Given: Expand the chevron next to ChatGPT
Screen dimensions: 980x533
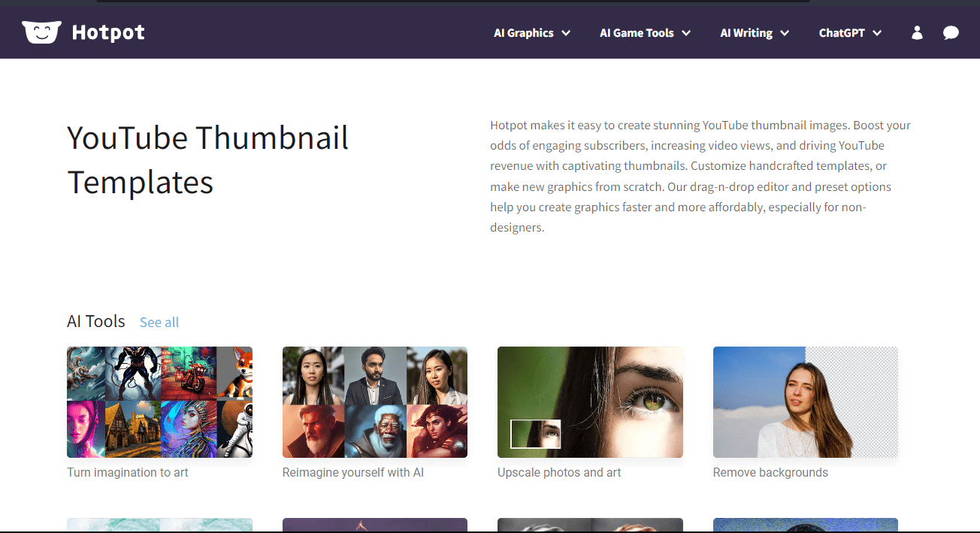Looking at the screenshot, I should [x=877, y=33].
